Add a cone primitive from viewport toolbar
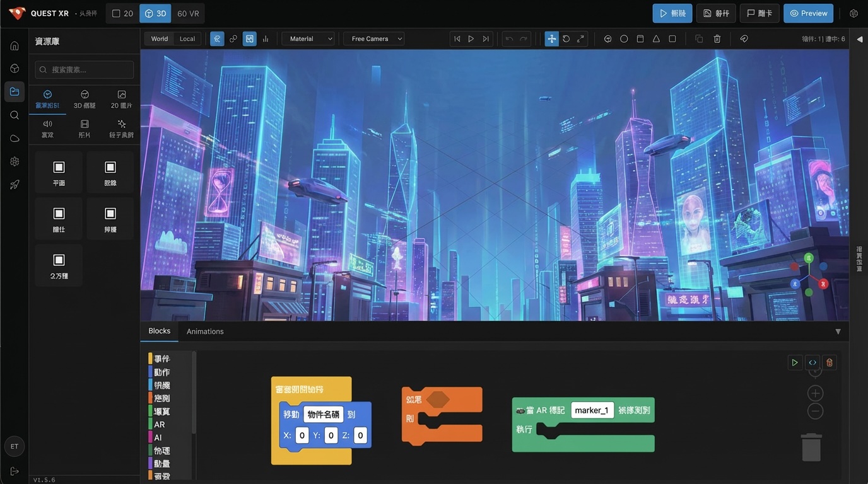This screenshot has height=484, width=868. click(x=656, y=38)
